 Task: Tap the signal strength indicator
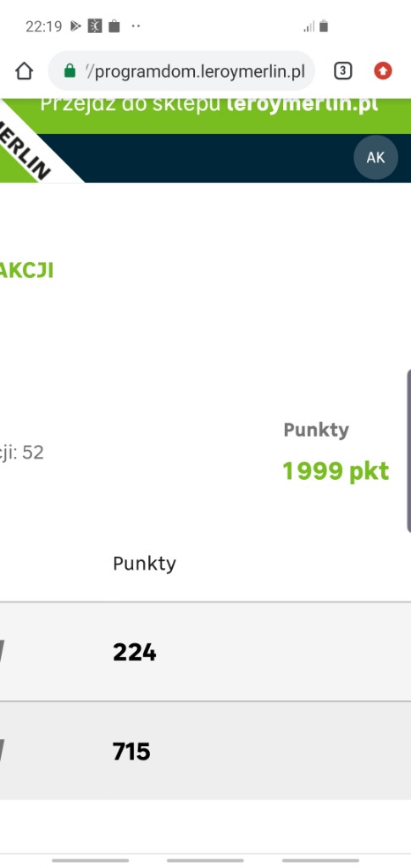308,26
